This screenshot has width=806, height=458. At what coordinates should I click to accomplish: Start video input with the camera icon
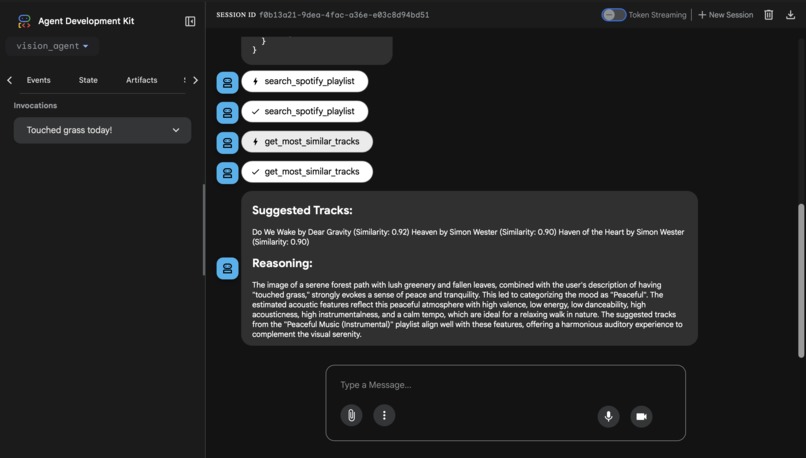(x=641, y=416)
